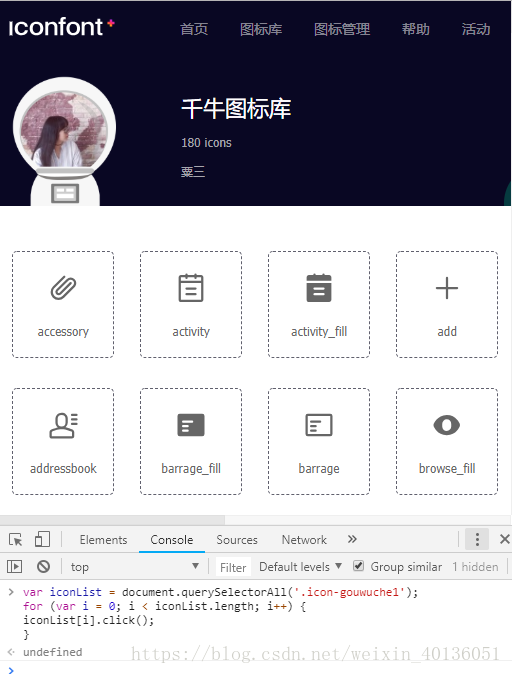Select the browse_fill eye icon
Image resolution: width=512 pixels, height=674 pixels.
pyautogui.click(x=447, y=425)
